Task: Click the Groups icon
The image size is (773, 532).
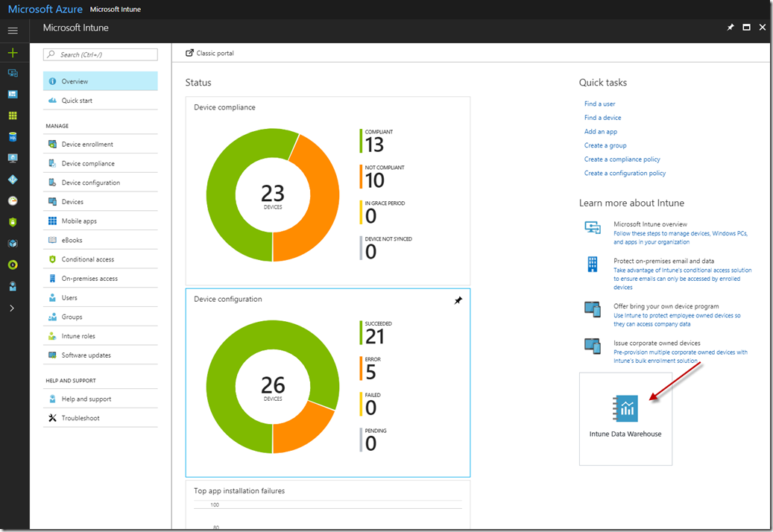Action: pyautogui.click(x=52, y=317)
